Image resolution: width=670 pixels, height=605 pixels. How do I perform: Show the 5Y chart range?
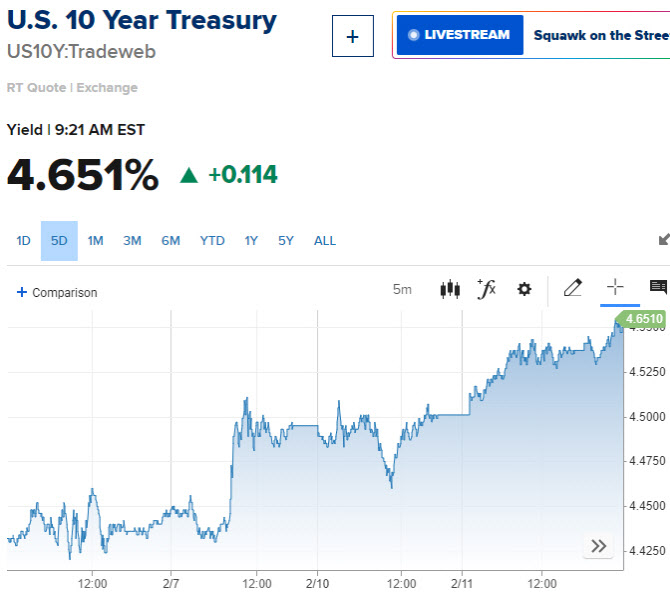[x=286, y=241]
